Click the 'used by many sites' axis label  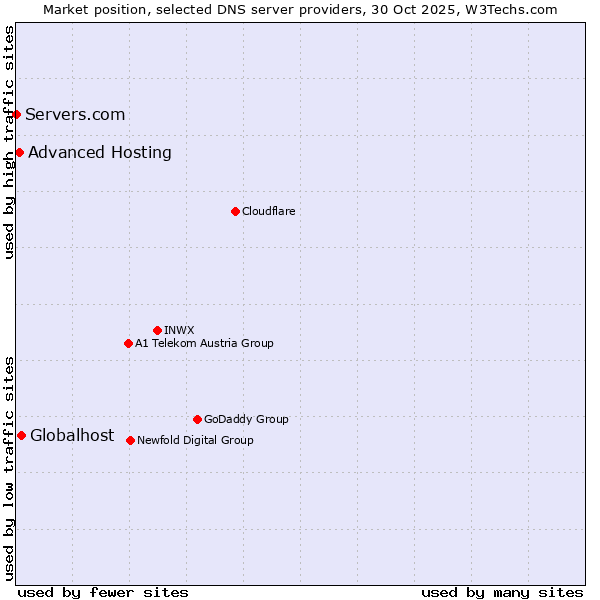[502, 592]
